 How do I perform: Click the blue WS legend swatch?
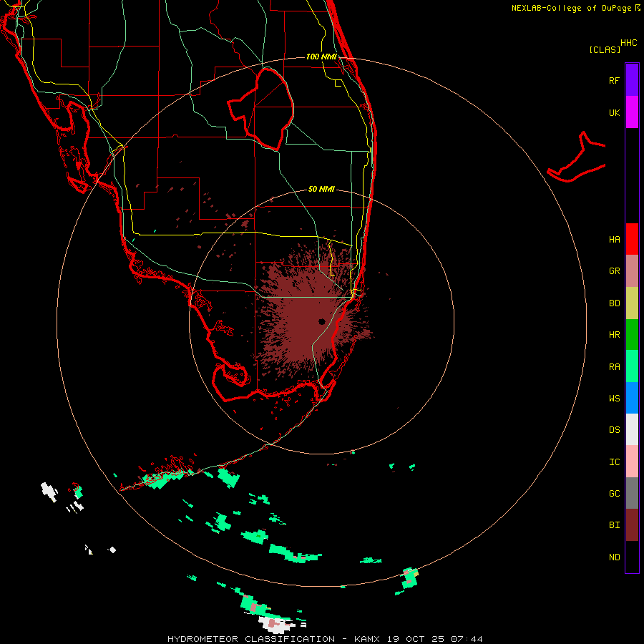click(632, 398)
